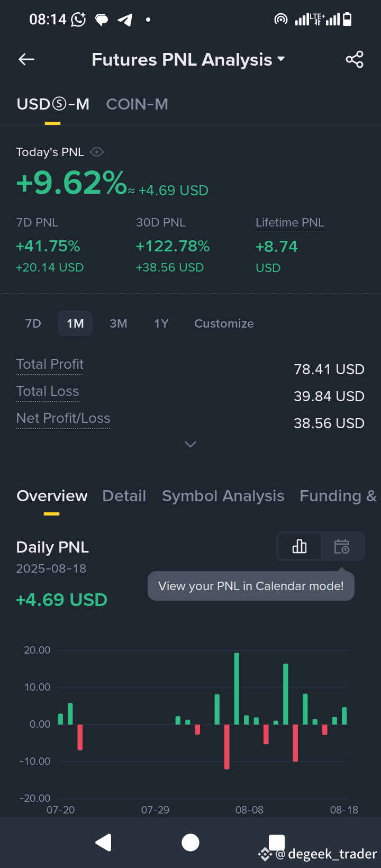Select the USDⓈ-M tab
Screen dimensions: 381x868
(53, 104)
